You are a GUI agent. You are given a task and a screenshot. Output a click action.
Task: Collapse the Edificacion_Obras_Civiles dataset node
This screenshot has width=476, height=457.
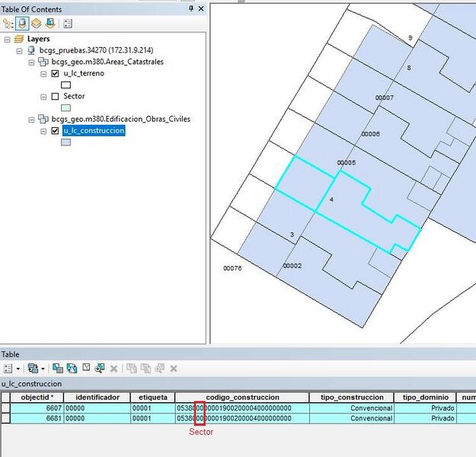point(31,120)
